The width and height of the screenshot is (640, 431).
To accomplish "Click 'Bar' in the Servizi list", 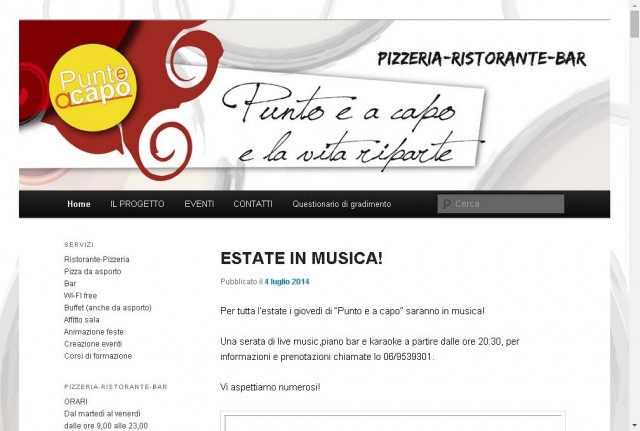I will tap(70, 283).
